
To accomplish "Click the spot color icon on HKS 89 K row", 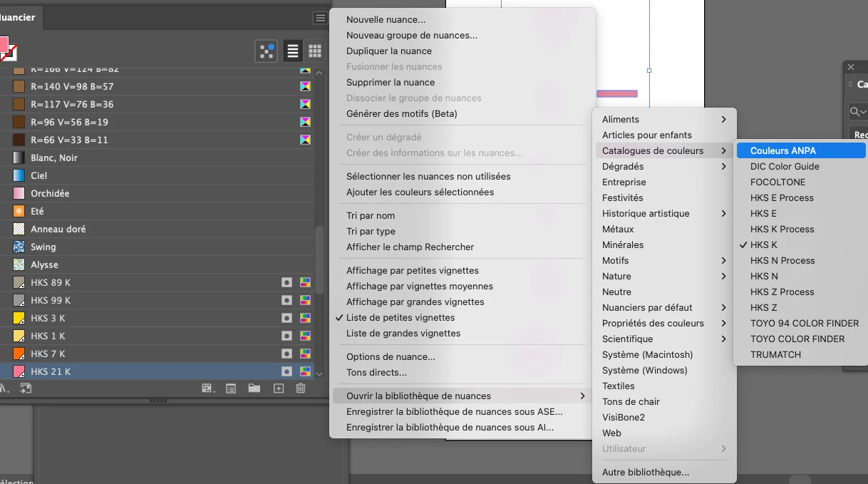I will coord(286,282).
